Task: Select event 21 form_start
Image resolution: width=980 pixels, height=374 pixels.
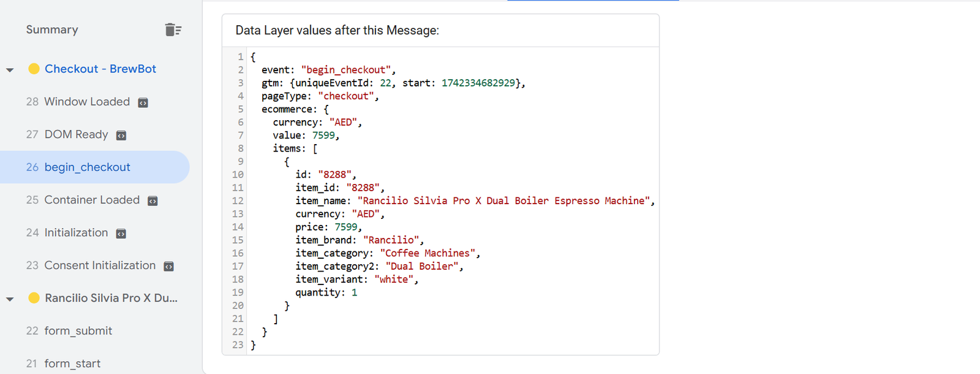Action: coord(72,364)
